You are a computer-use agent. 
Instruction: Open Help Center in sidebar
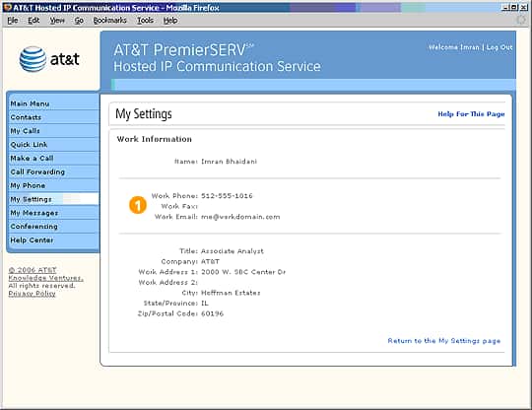point(32,239)
